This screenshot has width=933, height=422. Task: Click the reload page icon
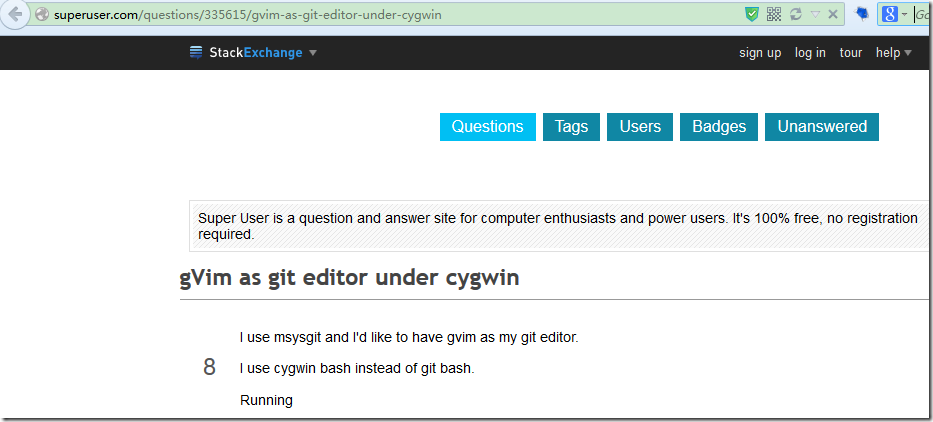pos(796,14)
